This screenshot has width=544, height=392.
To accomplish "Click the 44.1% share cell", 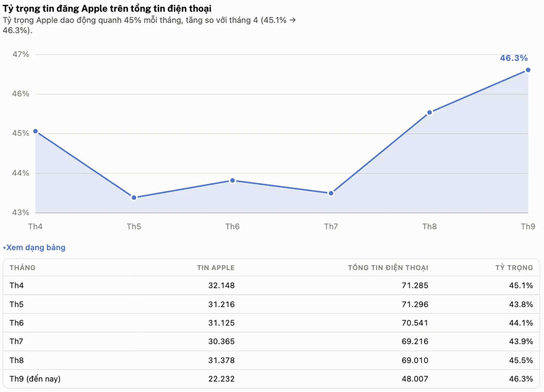I will 521,323.
